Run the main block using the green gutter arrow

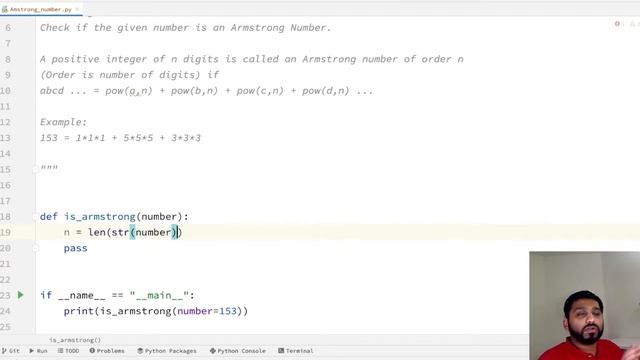pos(20,295)
